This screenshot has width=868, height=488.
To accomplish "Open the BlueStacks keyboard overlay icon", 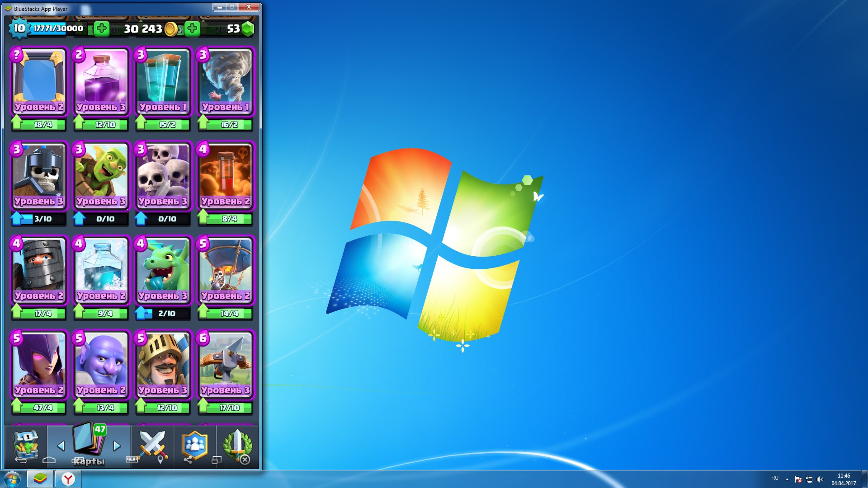I will pyautogui.click(x=132, y=460).
